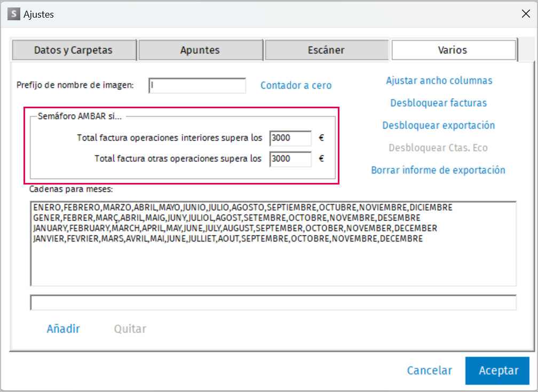Select the Escáner tab

pos(327,50)
